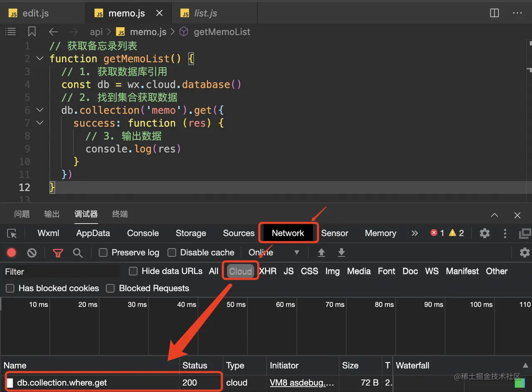Open the 问题 panel tab
This screenshot has width=532, height=392.
point(22,214)
